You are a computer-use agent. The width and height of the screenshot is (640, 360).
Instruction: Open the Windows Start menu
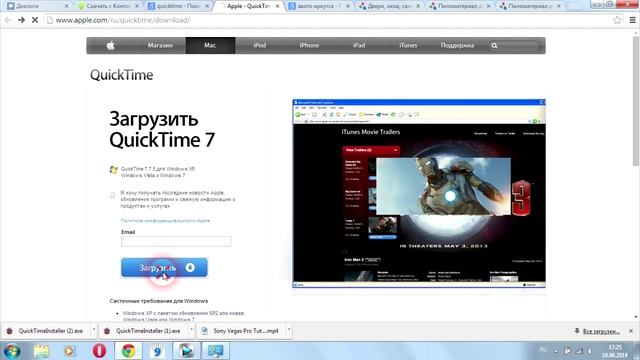click(12, 351)
